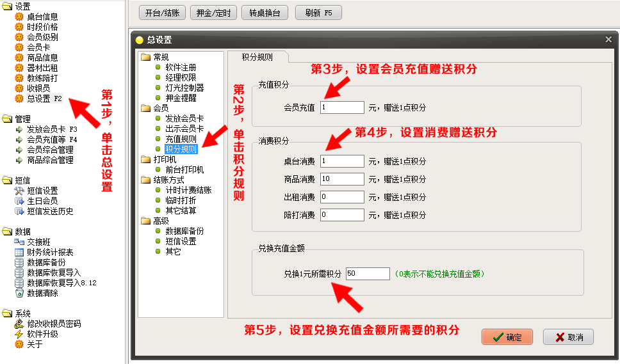Click the 转桌换台 button
This screenshot has height=364, width=620.
point(265,13)
